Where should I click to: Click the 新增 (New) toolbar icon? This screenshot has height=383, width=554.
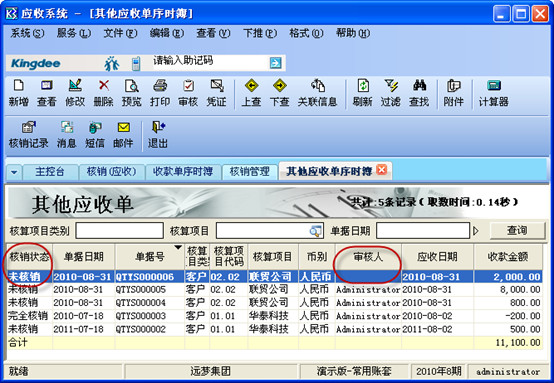(18, 86)
